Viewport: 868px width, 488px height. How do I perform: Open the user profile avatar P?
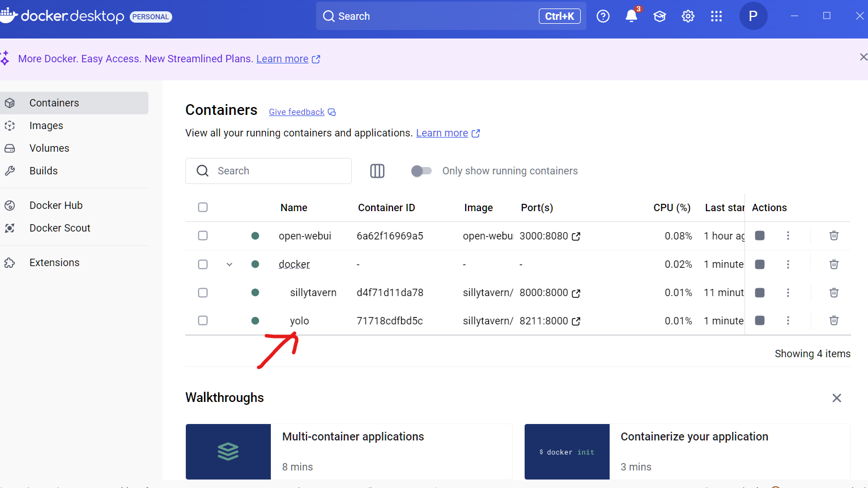(x=753, y=16)
